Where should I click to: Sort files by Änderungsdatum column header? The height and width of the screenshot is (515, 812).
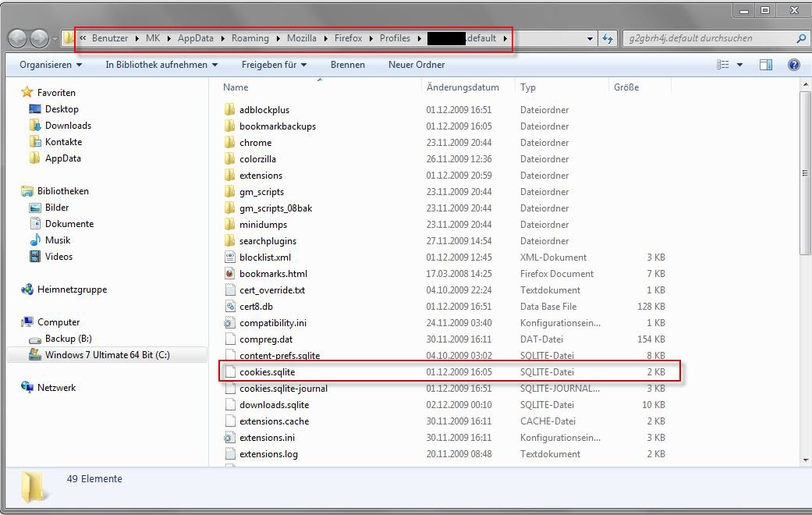click(463, 87)
